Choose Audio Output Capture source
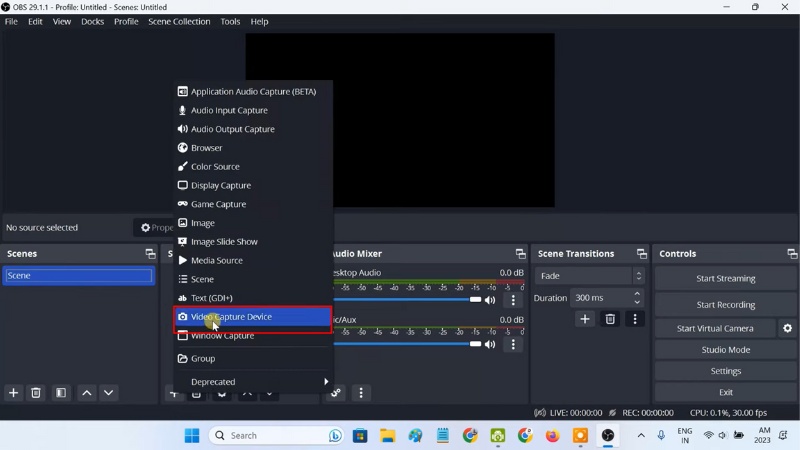The width and height of the screenshot is (800, 450). 253,129
